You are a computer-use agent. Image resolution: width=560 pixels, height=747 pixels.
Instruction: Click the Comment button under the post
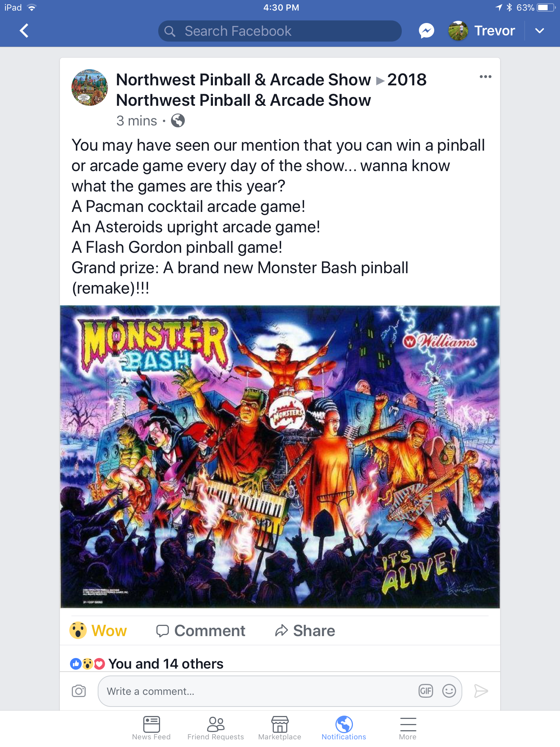tap(201, 631)
